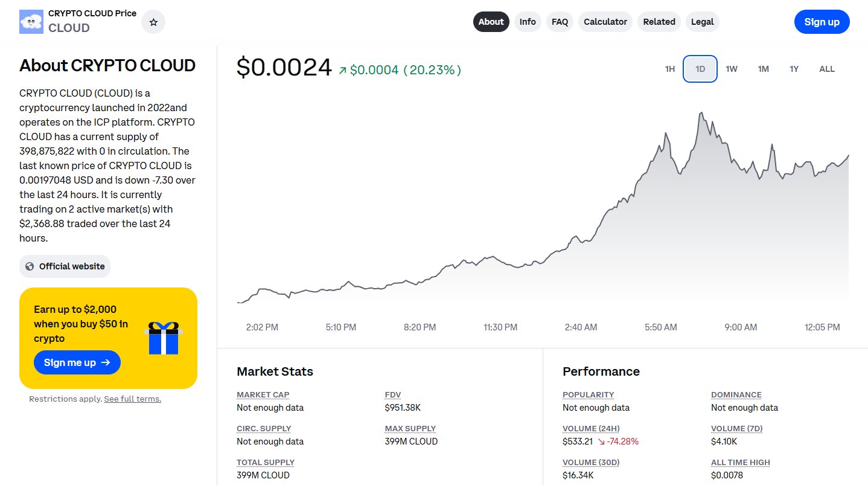Click the globe icon on Official website
The width and height of the screenshot is (868, 485).
(30, 266)
